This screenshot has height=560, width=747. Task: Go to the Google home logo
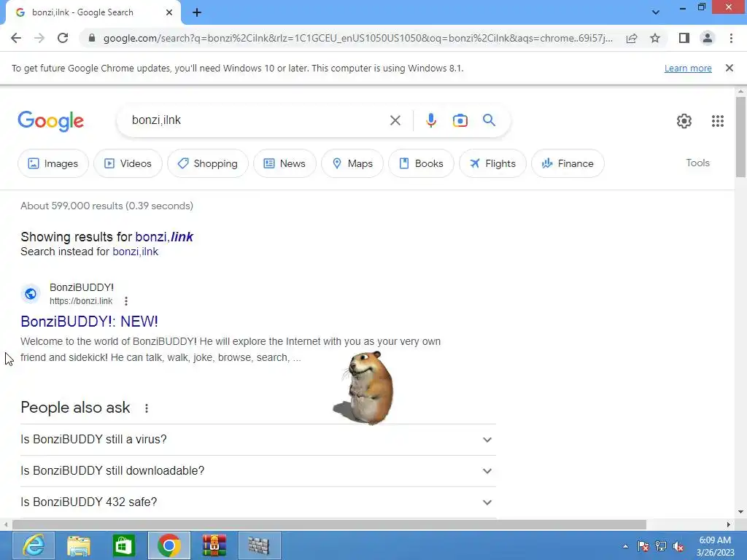50,121
